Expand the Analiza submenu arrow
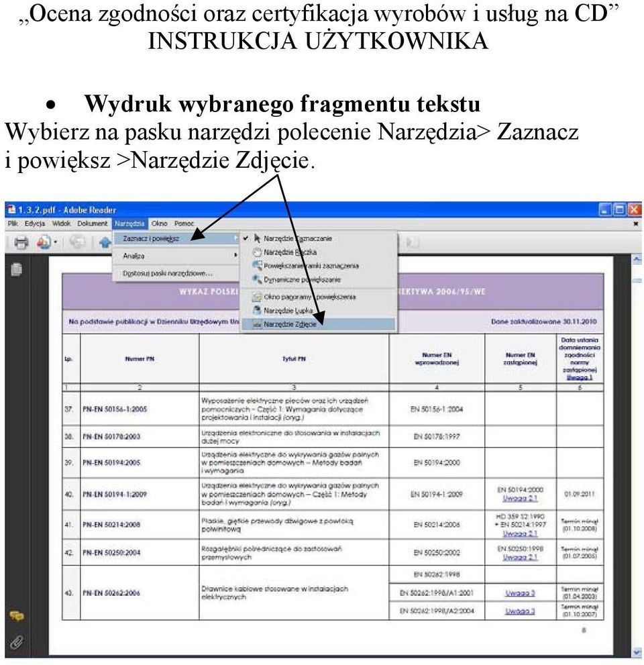Viewport: 644px width, 665px height. pos(235,255)
